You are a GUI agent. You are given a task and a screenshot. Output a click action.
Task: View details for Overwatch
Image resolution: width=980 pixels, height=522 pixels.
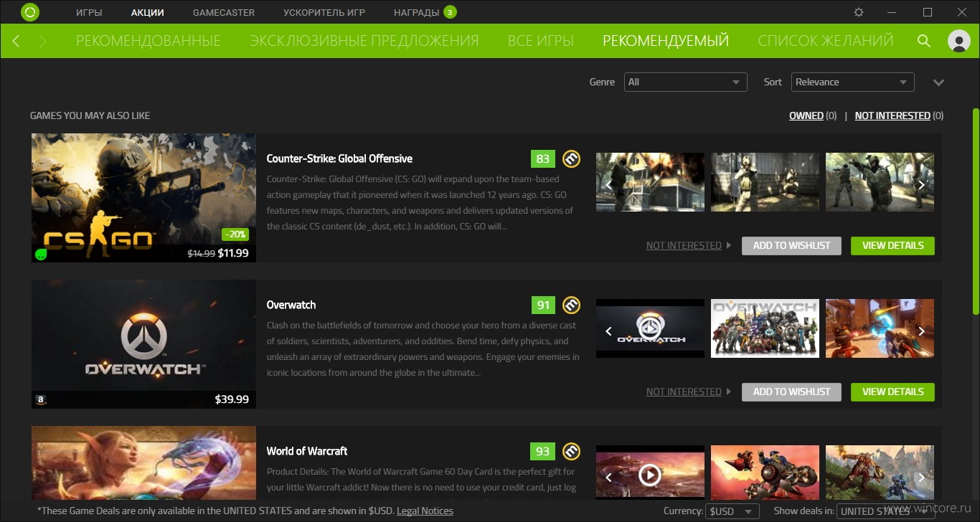pos(892,391)
